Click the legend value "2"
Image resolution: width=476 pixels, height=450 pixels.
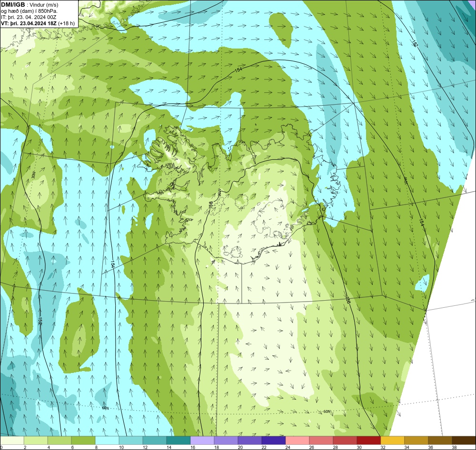25,447
